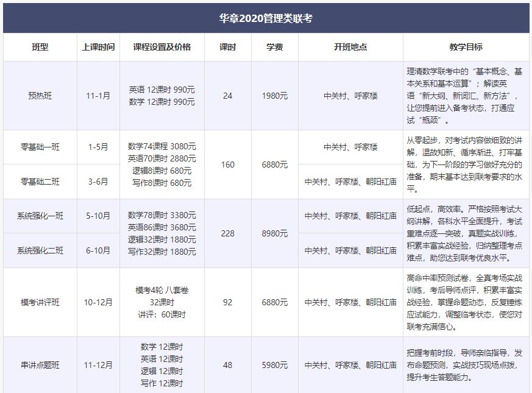Image resolution: width=532 pixels, height=393 pixels.
Task: Click 数学74课程 3080元 line
Action: [162, 146]
